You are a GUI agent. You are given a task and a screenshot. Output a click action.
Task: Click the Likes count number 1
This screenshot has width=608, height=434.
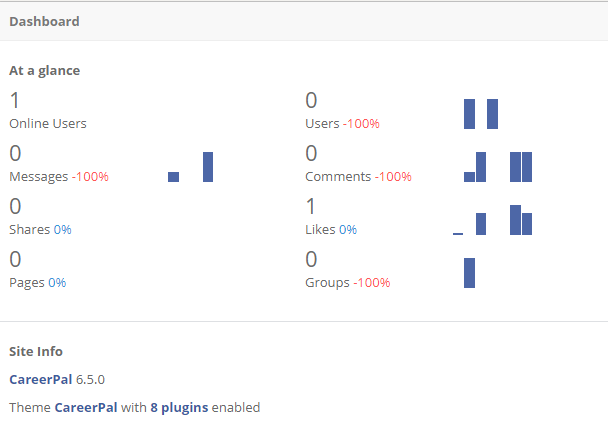pos(311,206)
